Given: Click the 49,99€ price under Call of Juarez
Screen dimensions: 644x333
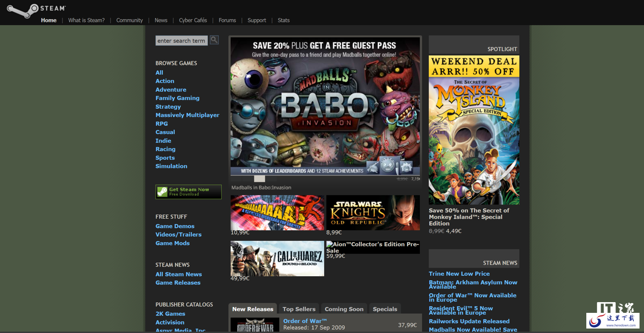Looking at the screenshot, I should [240, 278].
